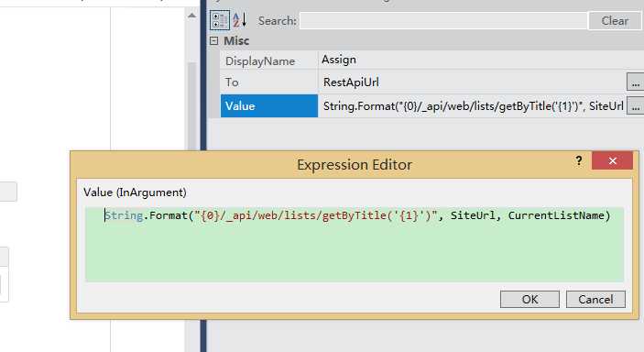Click the left pane vertical scrollbar thumb
The image size is (644, 352).
tap(191, 106)
